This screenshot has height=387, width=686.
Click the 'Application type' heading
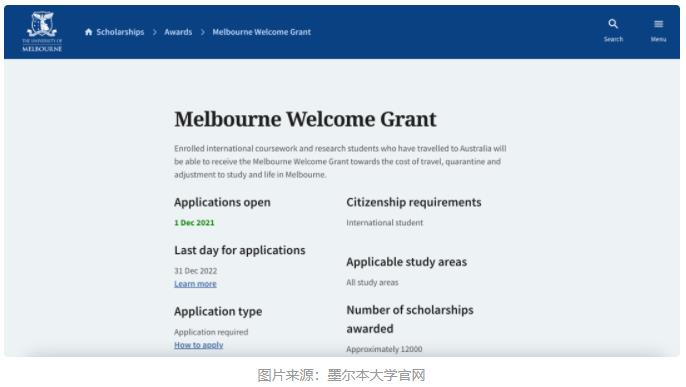(x=218, y=311)
